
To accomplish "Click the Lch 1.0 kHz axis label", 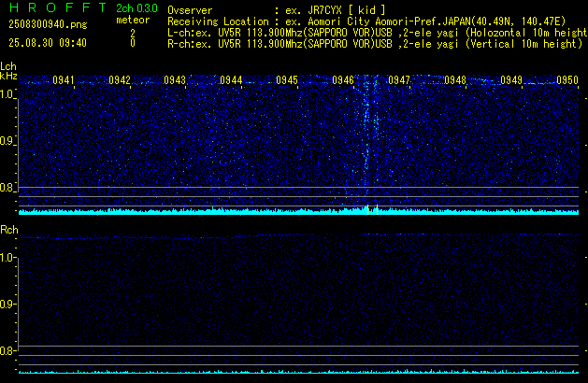I will click(x=7, y=94).
